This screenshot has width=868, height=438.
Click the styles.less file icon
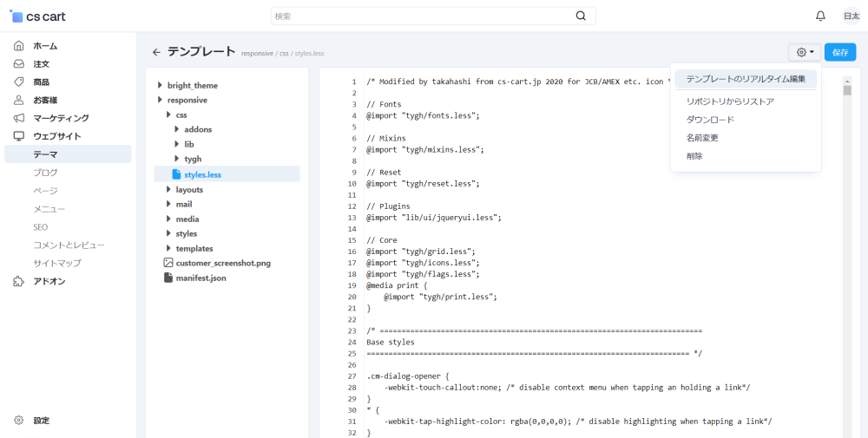click(176, 174)
